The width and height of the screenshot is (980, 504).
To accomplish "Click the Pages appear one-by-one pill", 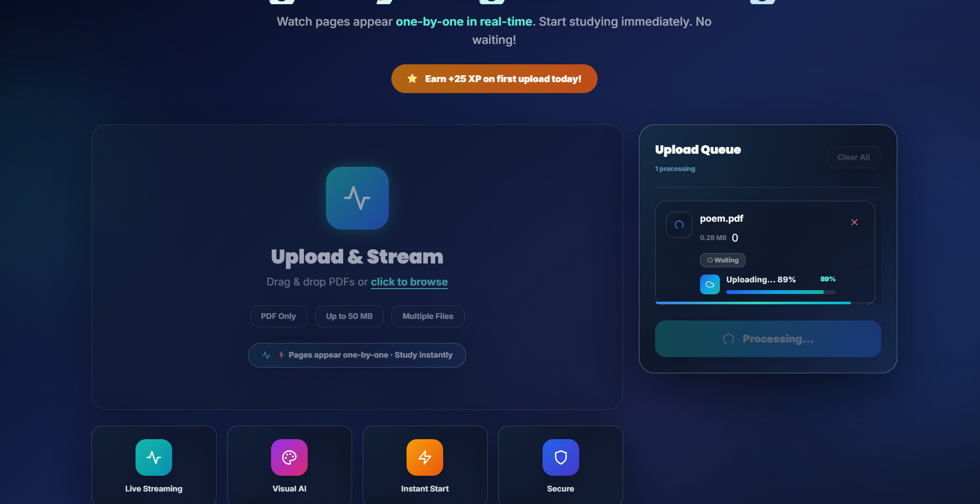I will point(357,355).
